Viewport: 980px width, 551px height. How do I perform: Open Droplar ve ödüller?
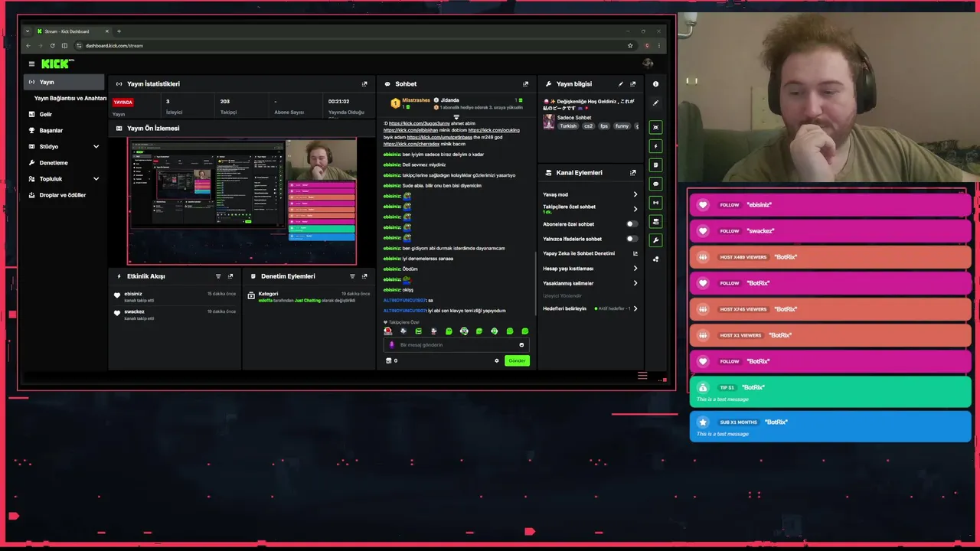pos(64,195)
